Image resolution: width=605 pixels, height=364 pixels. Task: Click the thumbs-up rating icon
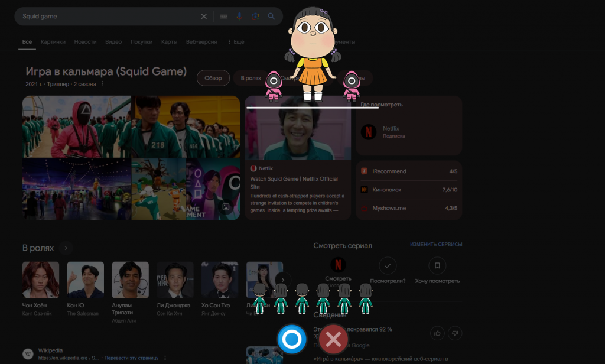click(437, 333)
